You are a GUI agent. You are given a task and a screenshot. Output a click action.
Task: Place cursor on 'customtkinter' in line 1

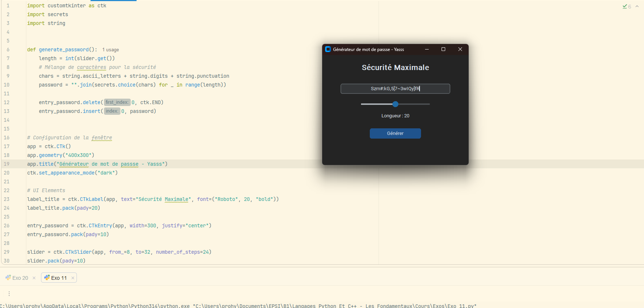[x=67, y=5]
